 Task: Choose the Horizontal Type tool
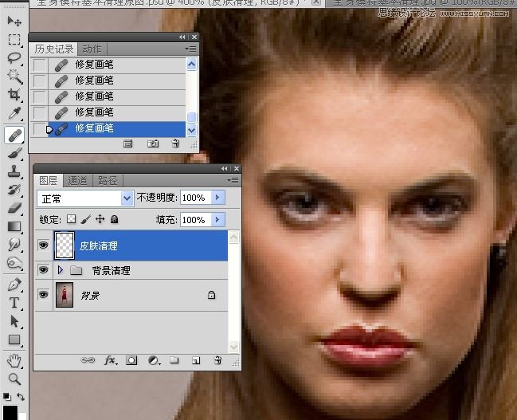point(14,303)
